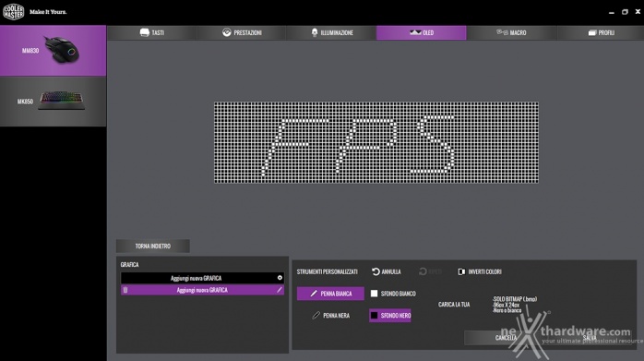Select the Penna Bianca pen tool

[x=330, y=294]
